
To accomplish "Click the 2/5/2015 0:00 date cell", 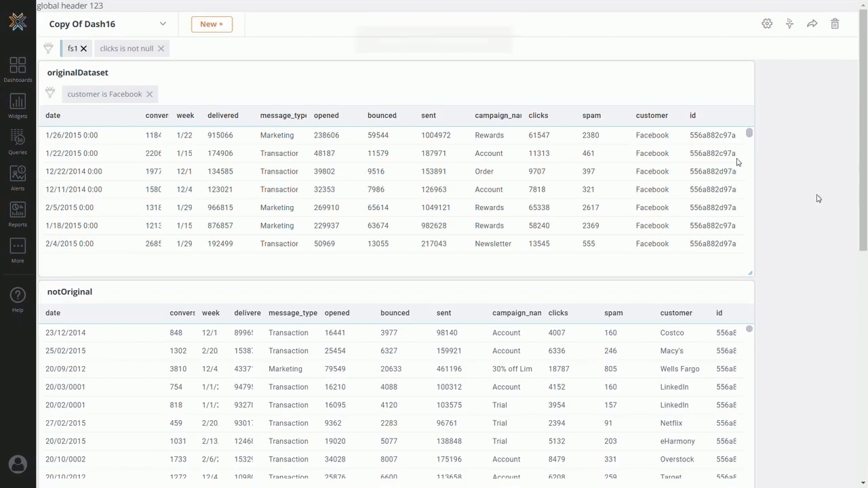I will click(x=70, y=208).
